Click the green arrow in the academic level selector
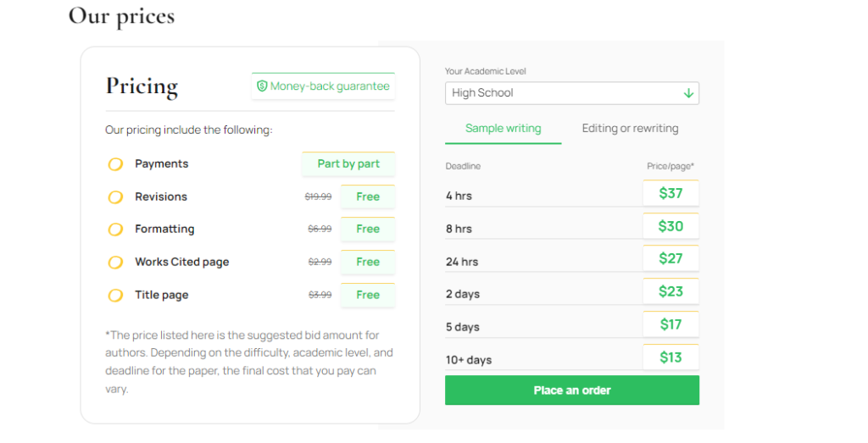The width and height of the screenshot is (868, 443). coord(688,93)
